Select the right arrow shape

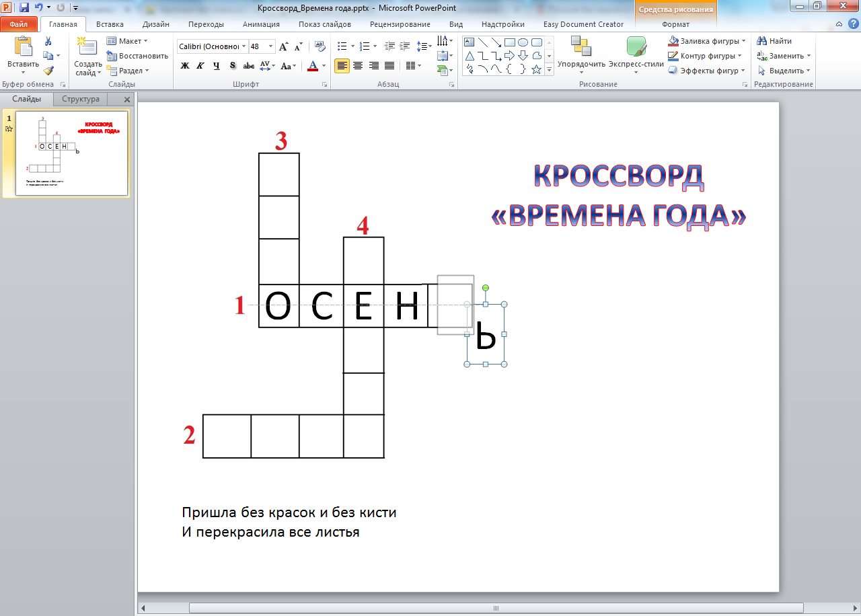coord(509,55)
